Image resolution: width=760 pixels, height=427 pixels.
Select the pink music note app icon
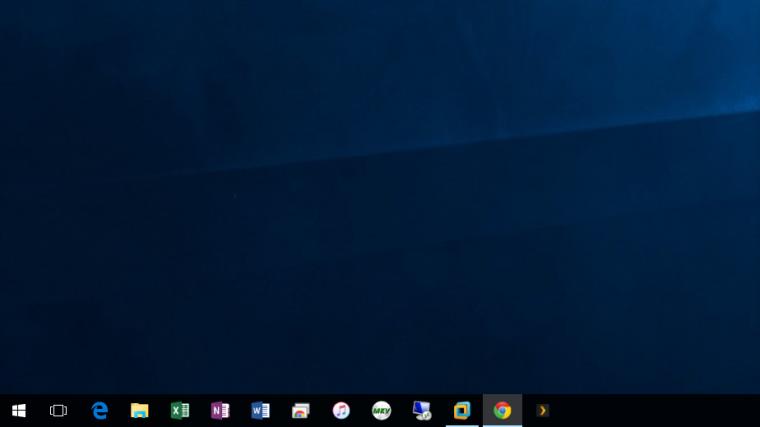[x=341, y=411]
